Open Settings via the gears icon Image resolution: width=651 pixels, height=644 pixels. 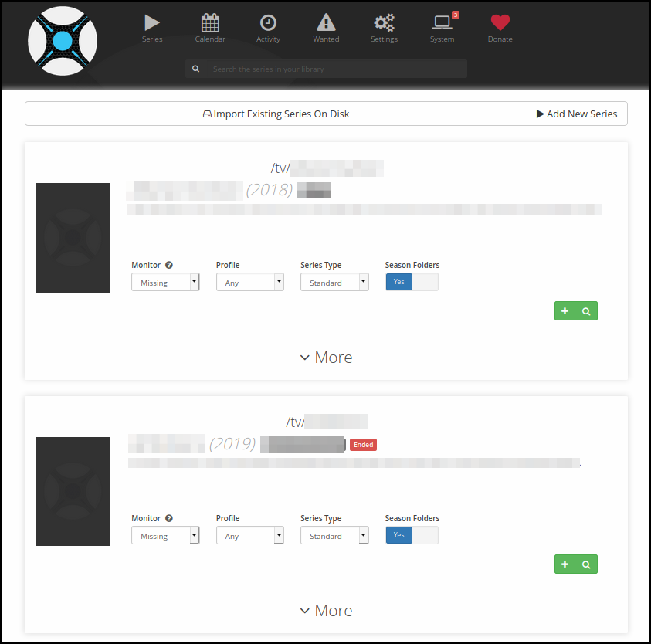click(383, 22)
